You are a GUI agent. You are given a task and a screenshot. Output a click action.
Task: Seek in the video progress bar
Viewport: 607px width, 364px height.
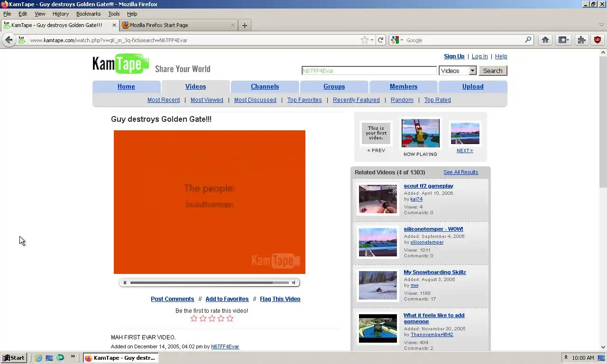click(x=209, y=283)
